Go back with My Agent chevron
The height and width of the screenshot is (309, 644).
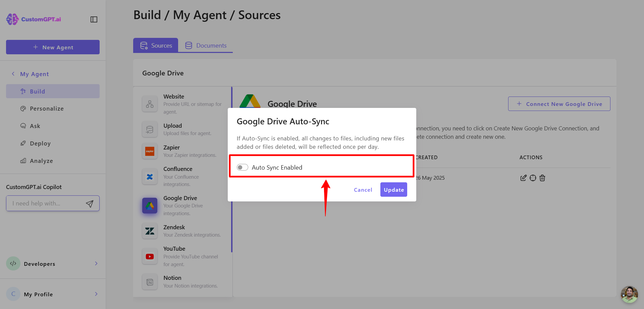point(13,74)
